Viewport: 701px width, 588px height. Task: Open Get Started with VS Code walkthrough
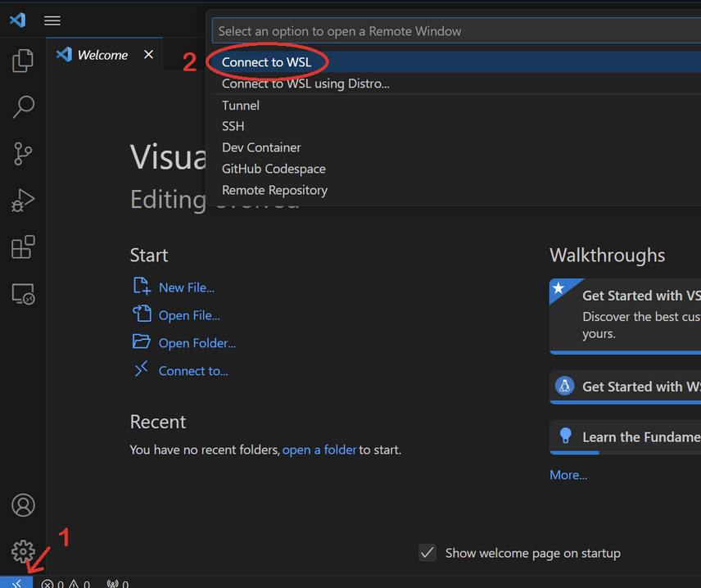click(625, 316)
